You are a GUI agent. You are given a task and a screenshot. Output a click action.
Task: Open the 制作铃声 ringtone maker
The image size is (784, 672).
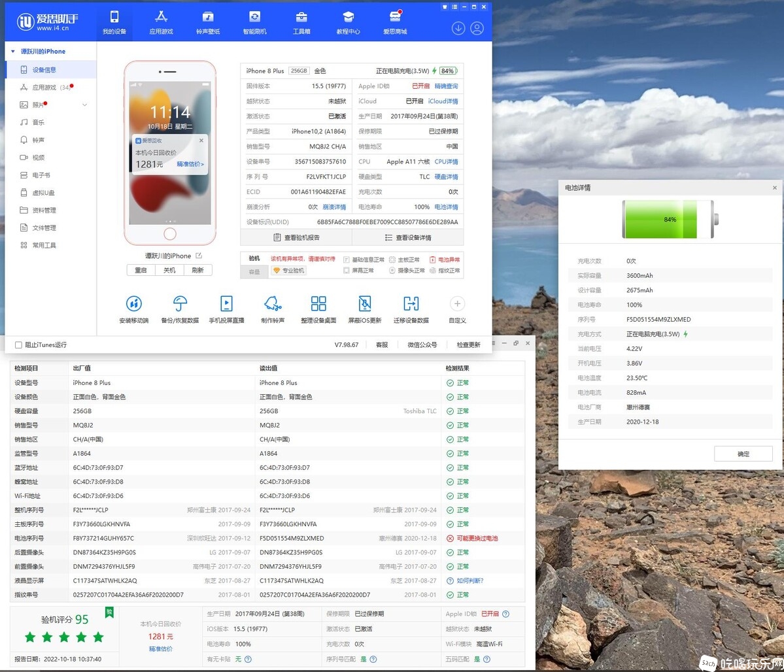coord(273,309)
